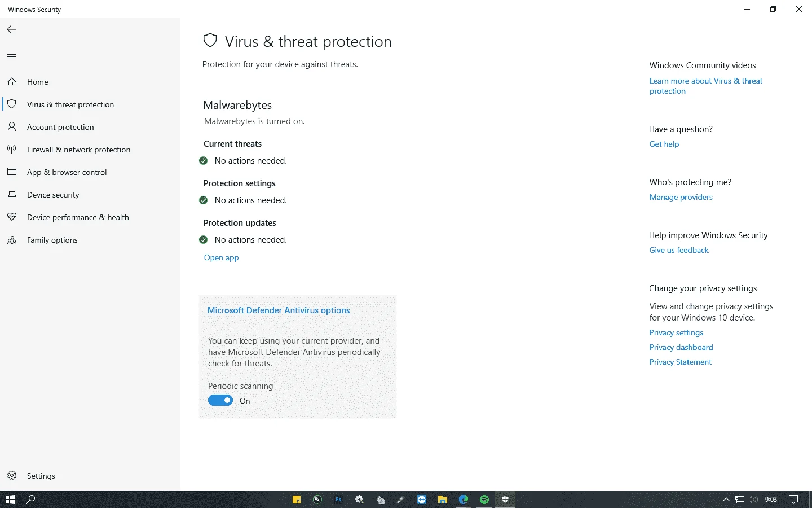
Task: Turn off the Periodic scanning toggle
Action: point(220,400)
